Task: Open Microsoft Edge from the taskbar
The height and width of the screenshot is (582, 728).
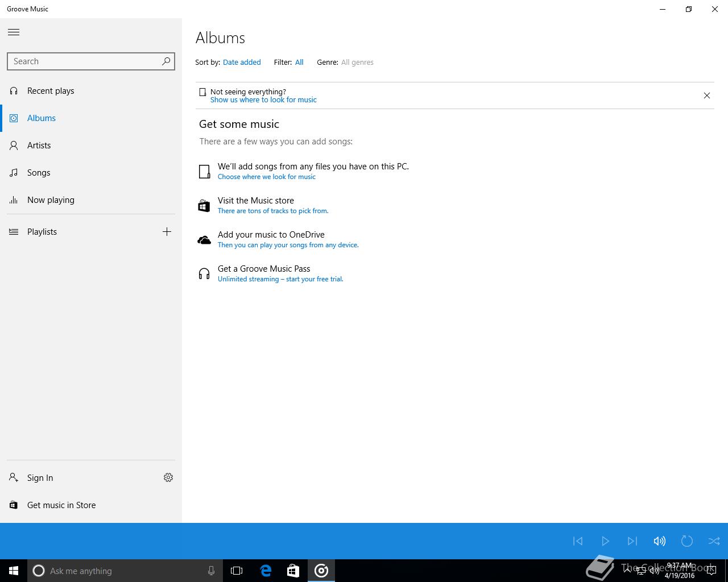Action: point(266,571)
